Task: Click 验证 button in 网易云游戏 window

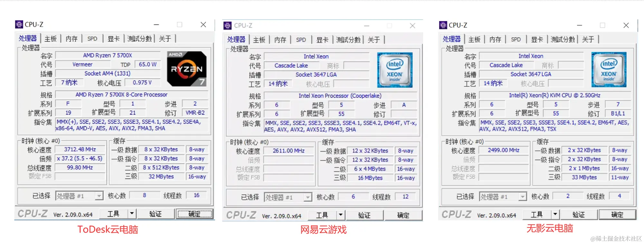Action: point(364,215)
